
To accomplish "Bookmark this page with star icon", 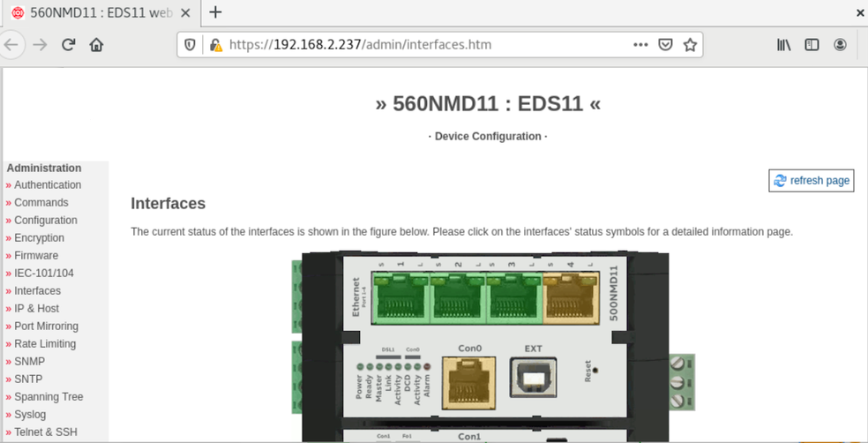I will pyautogui.click(x=690, y=45).
